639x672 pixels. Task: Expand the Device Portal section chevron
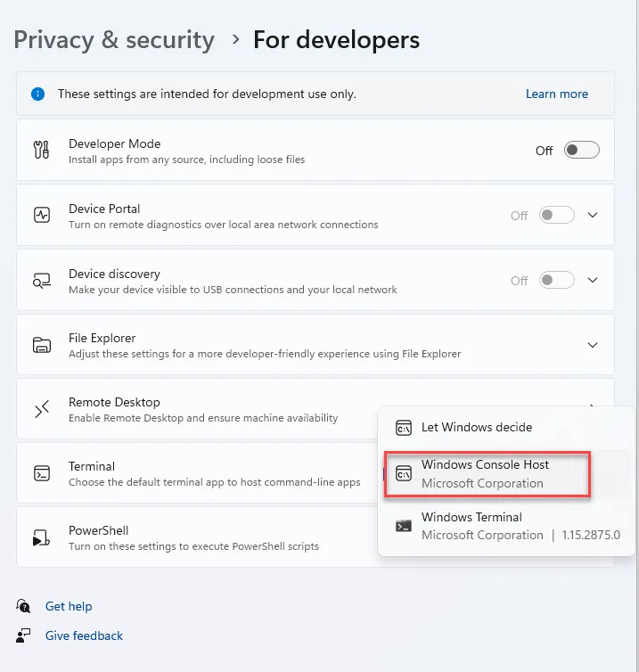tap(594, 216)
